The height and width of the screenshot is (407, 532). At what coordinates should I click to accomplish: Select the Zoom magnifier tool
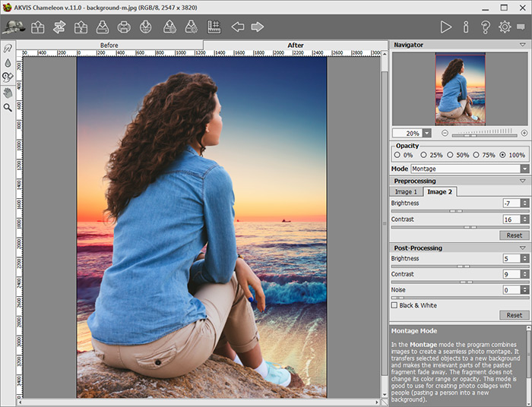coord(8,108)
